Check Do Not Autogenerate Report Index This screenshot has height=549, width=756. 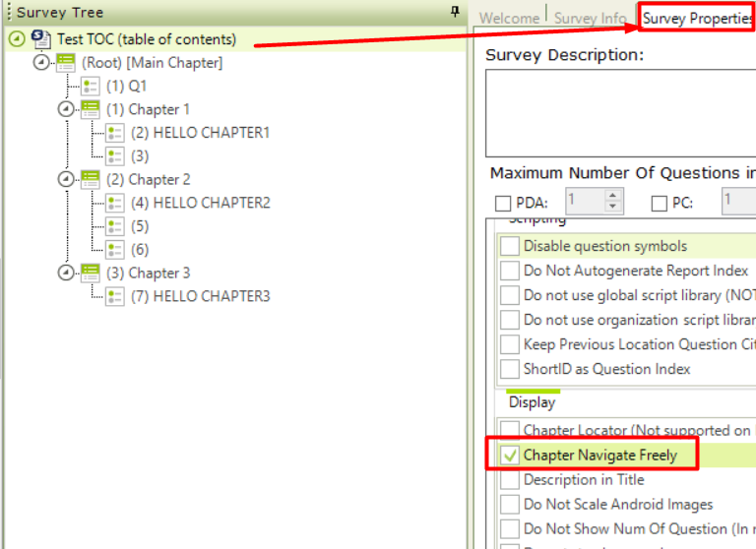[x=510, y=271]
